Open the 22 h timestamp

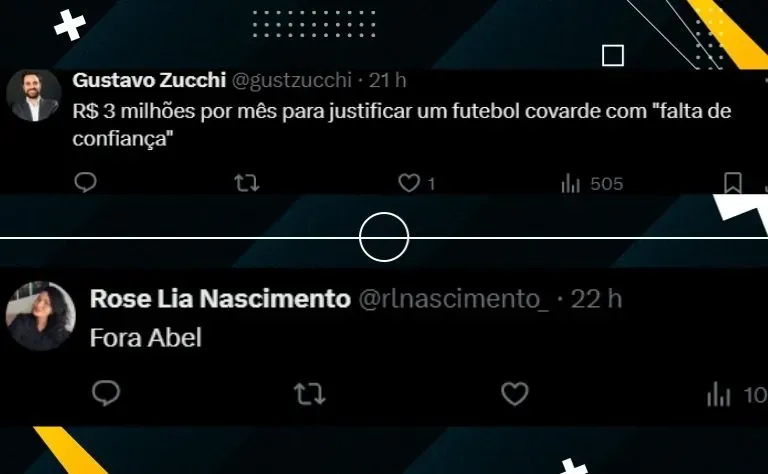tap(596, 299)
